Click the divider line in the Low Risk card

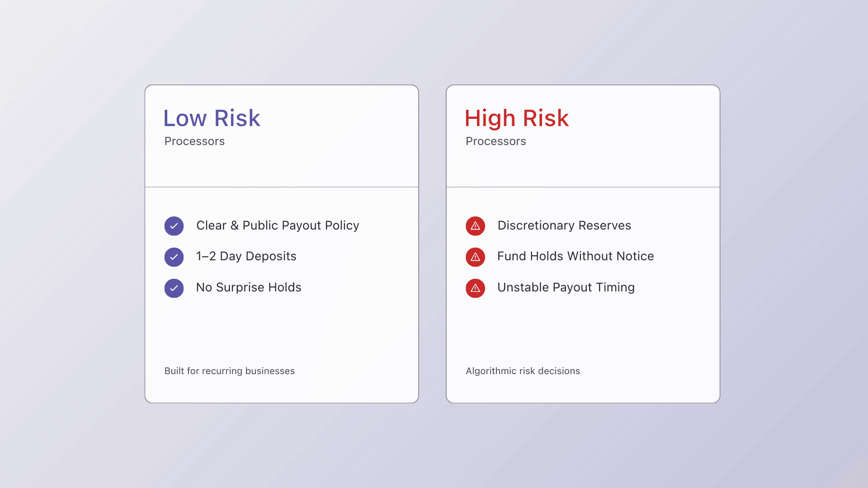pyautogui.click(x=282, y=187)
